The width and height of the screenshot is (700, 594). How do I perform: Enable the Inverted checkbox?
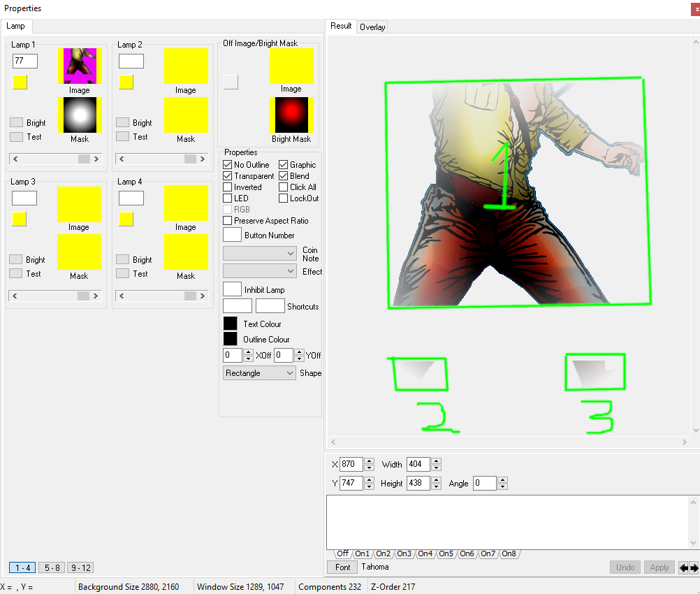[228, 187]
